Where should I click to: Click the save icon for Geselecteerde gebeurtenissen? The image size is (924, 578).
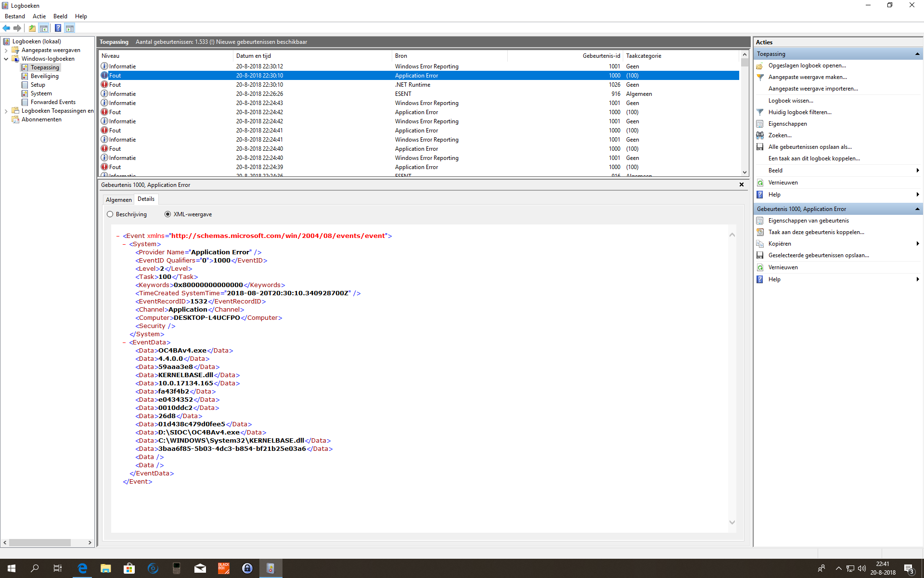tap(760, 255)
